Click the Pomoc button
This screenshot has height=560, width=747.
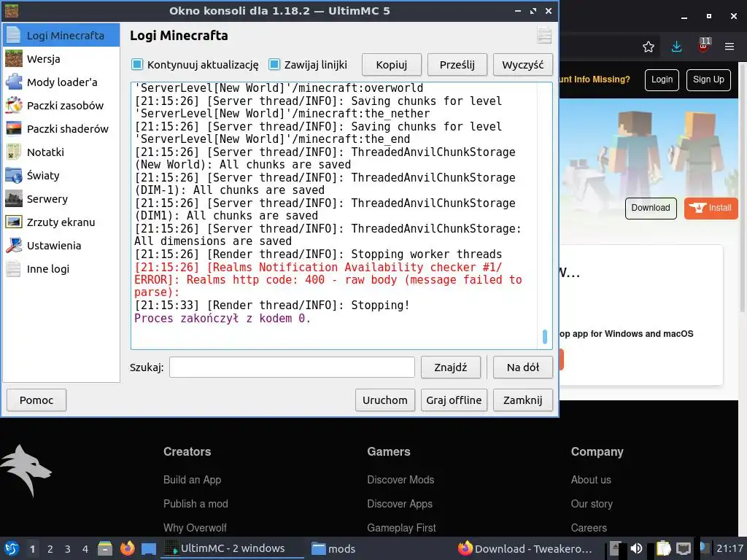click(x=36, y=400)
